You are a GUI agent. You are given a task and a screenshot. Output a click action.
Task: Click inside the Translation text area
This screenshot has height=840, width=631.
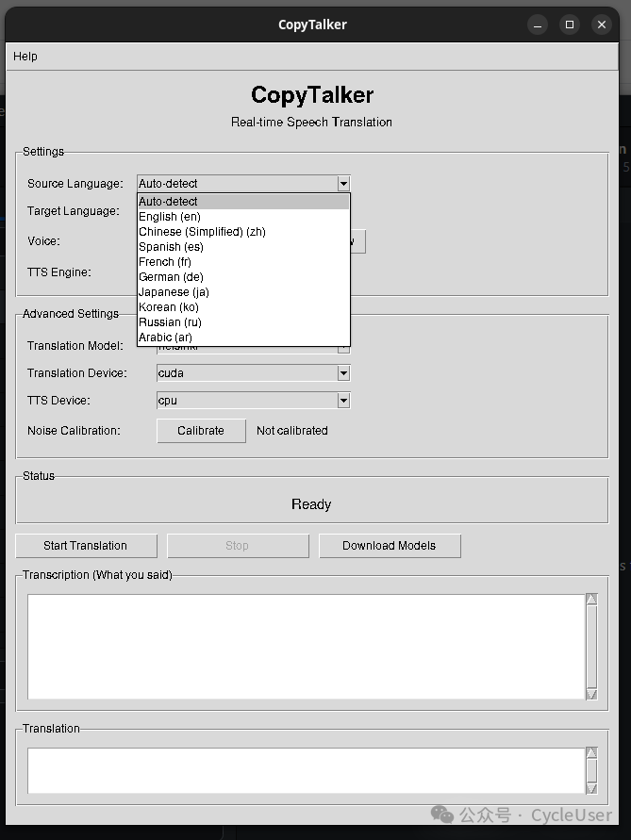[x=307, y=770]
